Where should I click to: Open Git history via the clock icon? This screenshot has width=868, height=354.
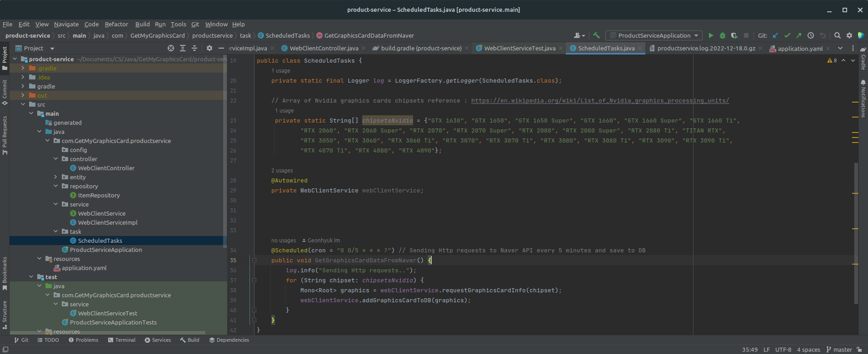click(811, 35)
